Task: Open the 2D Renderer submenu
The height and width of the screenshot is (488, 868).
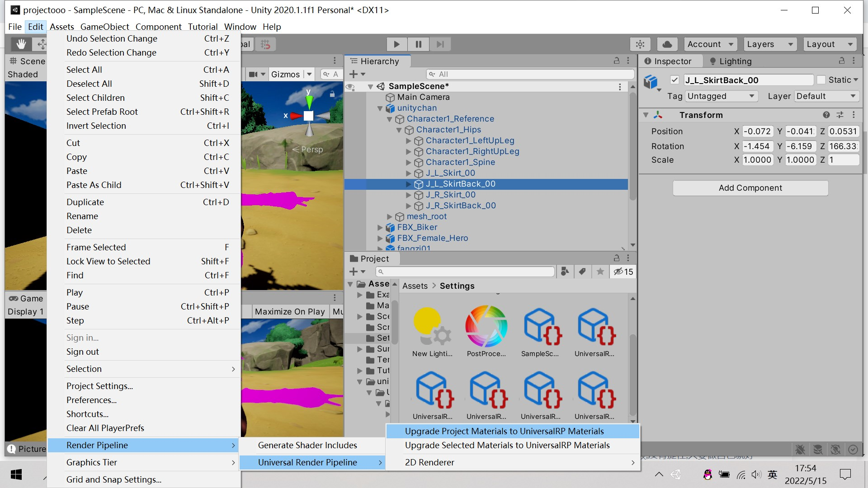Action: (513, 463)
